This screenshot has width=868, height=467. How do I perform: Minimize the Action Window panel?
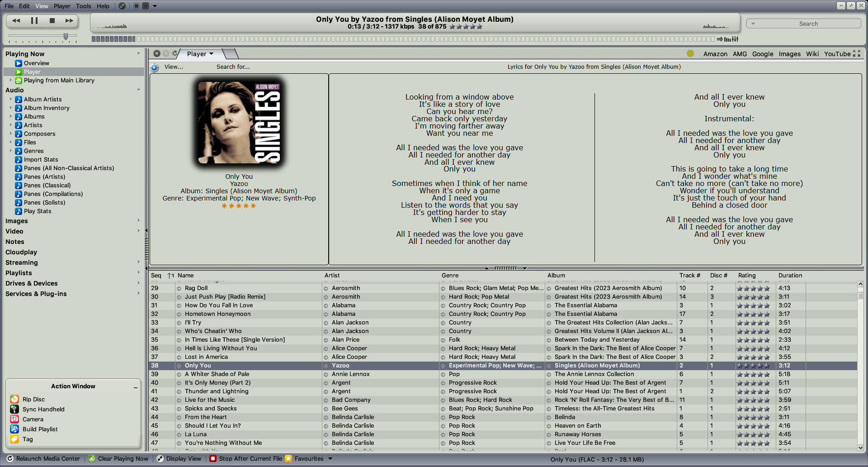[135, 387]
